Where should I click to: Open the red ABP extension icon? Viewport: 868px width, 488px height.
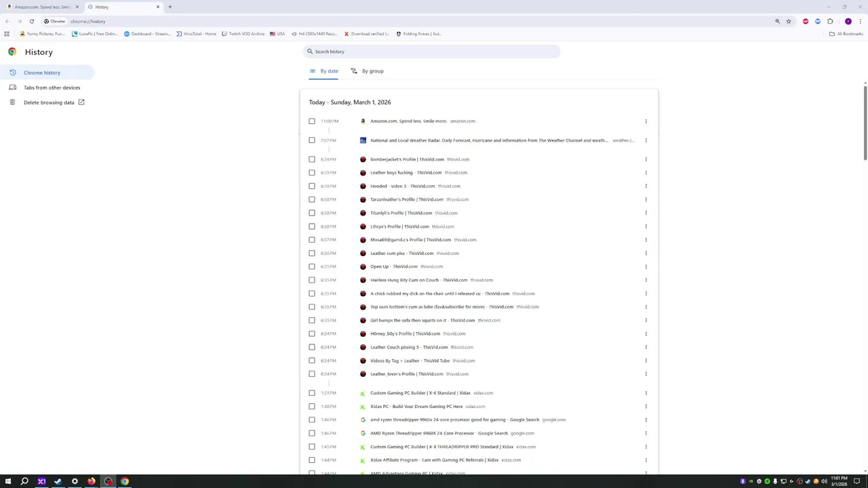(x=806, y=21)
